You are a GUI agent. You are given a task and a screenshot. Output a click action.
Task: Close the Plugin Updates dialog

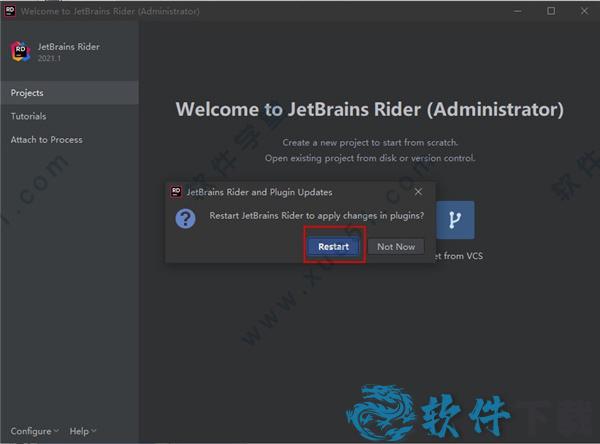tap(418, 191)
